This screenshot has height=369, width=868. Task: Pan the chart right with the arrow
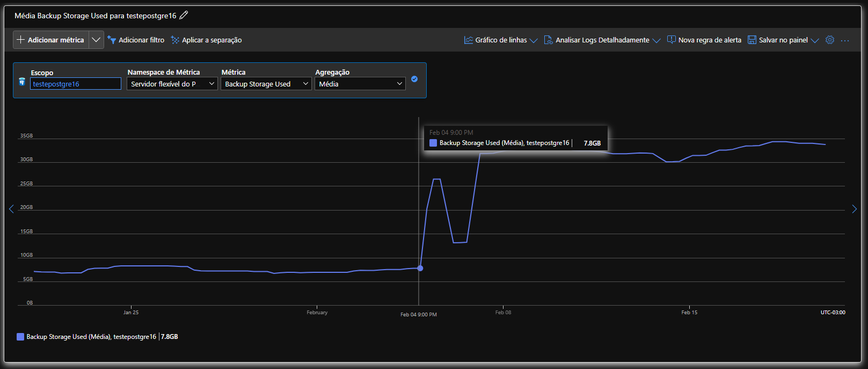[855, 209]
